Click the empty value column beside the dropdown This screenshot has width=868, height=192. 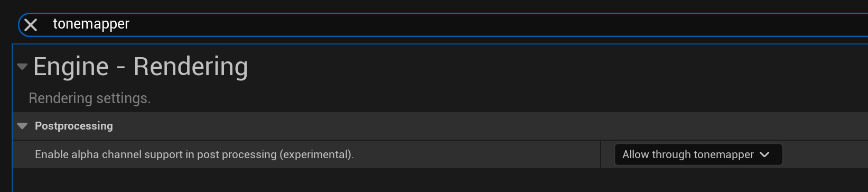[824, 154]
